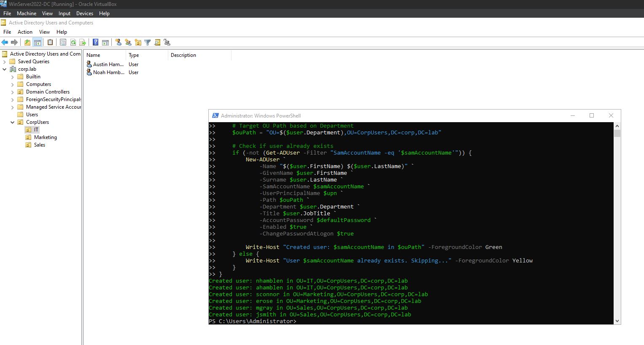
Task: Select the Users container in tree
Action: point(32,115)
